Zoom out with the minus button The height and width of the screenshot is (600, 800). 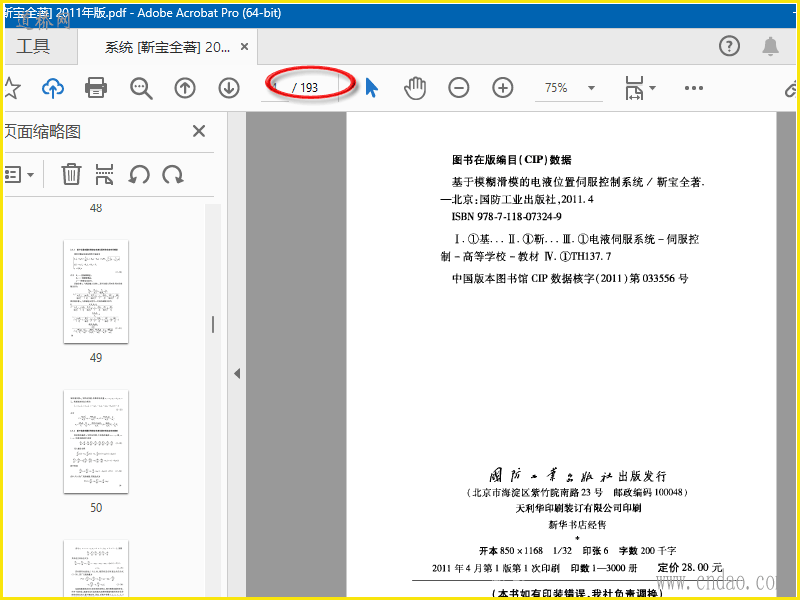coord(459,88)
